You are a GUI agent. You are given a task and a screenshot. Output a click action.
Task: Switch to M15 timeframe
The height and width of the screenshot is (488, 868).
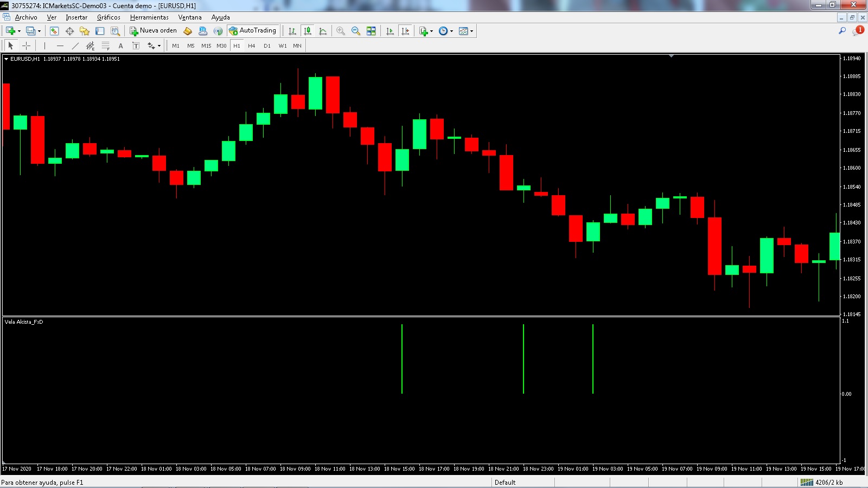pyautogui.click(x=206, y=46)
